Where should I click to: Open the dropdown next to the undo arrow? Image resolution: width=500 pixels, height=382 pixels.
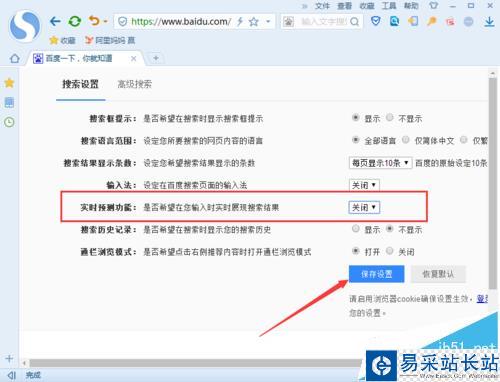coord(105,22)
